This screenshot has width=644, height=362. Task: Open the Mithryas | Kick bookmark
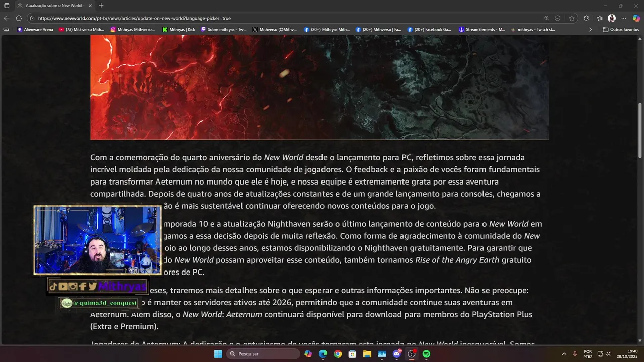pos(179,30)
